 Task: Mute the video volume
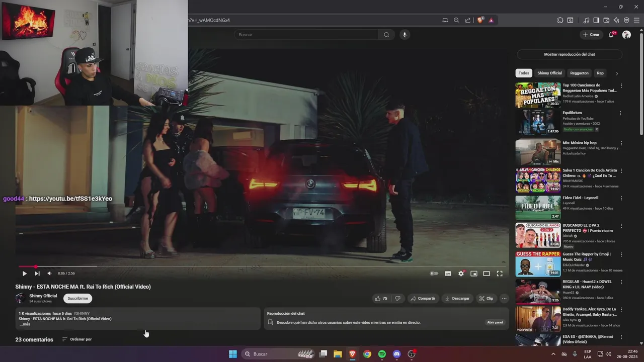click(x=49, y=274)
